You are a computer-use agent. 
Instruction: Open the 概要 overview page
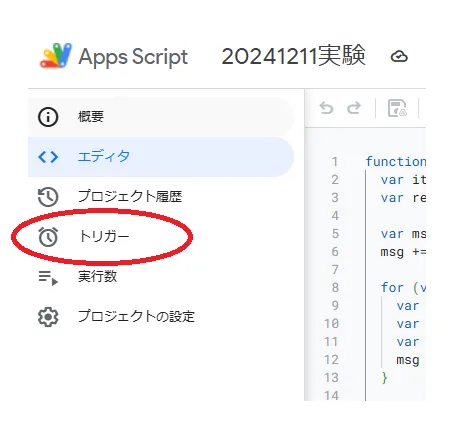[x=161, y=117]
